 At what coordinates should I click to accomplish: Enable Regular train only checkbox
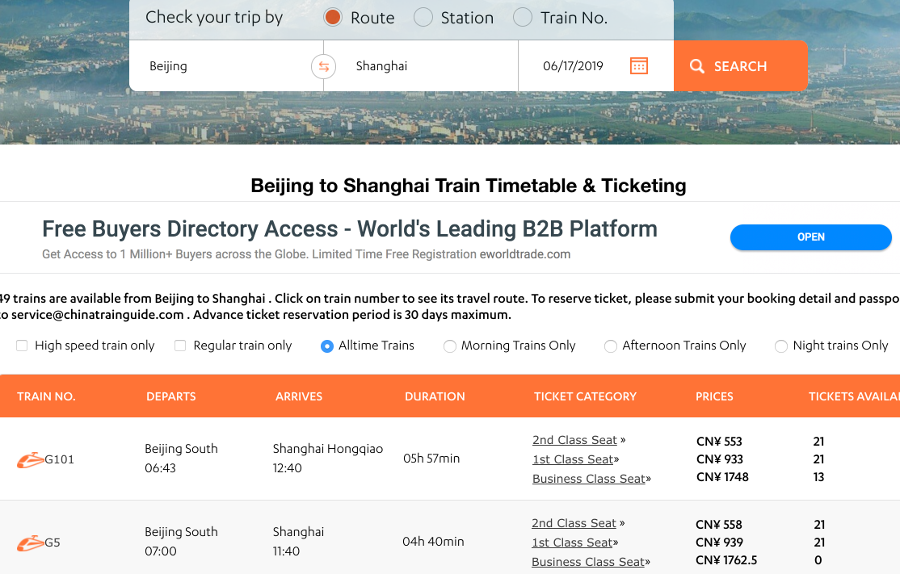[180, 346]
